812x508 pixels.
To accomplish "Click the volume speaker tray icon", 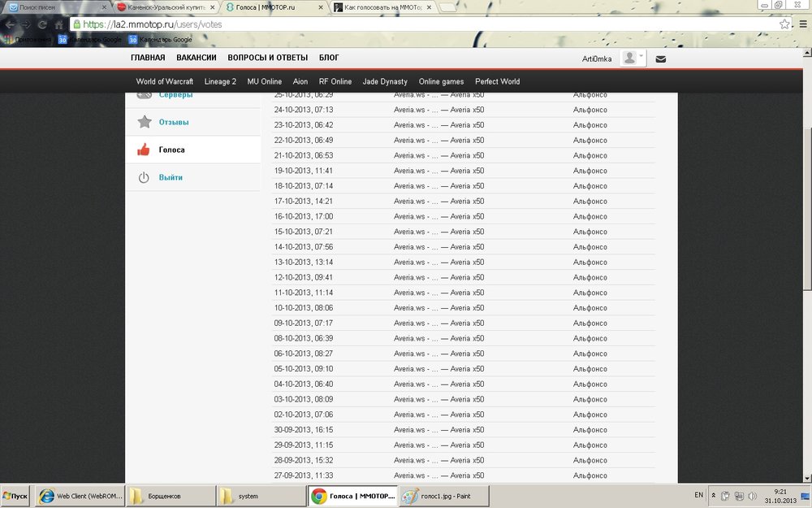I will [753, 495].
